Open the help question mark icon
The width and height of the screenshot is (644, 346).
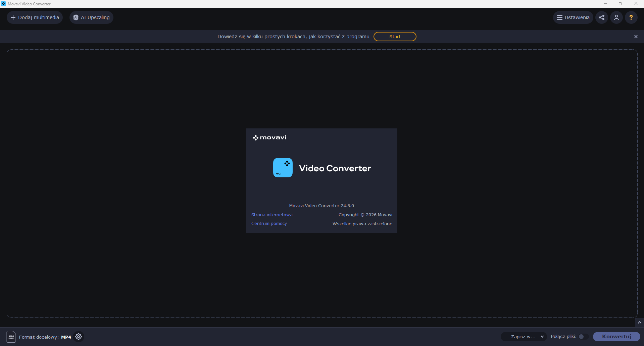[x=631, y=17]
